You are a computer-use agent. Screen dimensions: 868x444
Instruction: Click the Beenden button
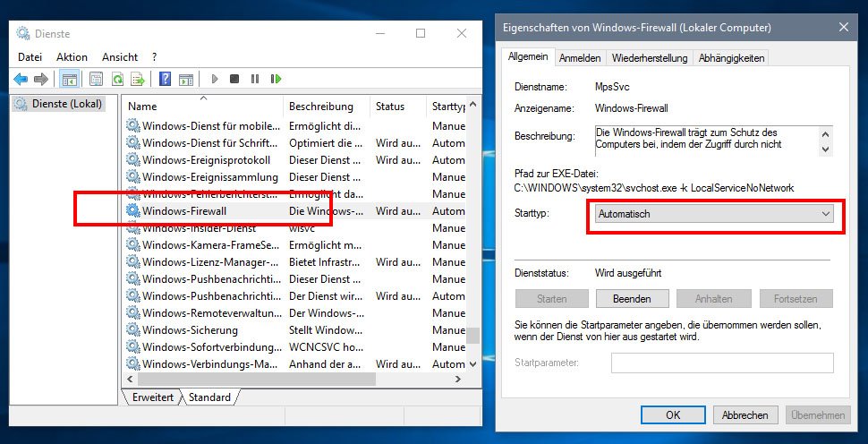[x=632, y=298]
